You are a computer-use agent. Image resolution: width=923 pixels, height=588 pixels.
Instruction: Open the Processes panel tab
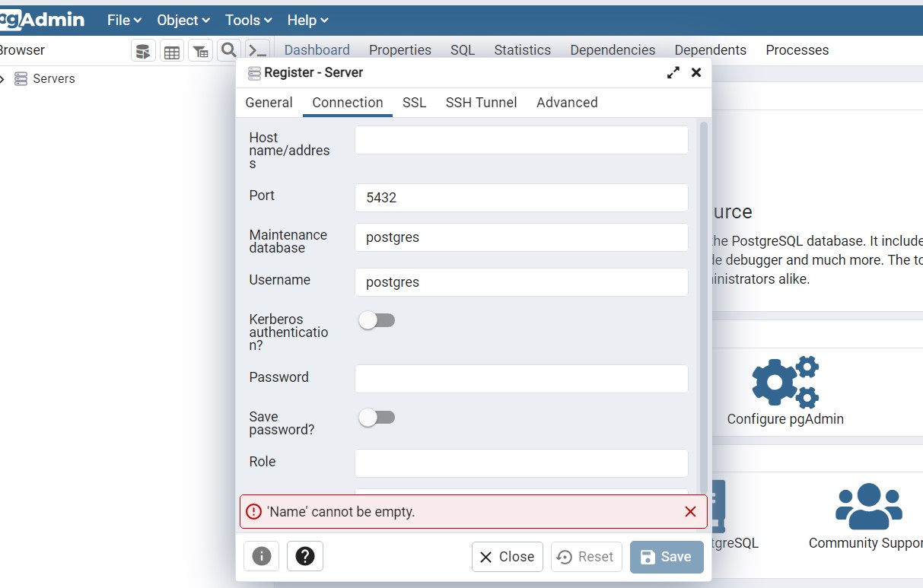coord(797,50)
